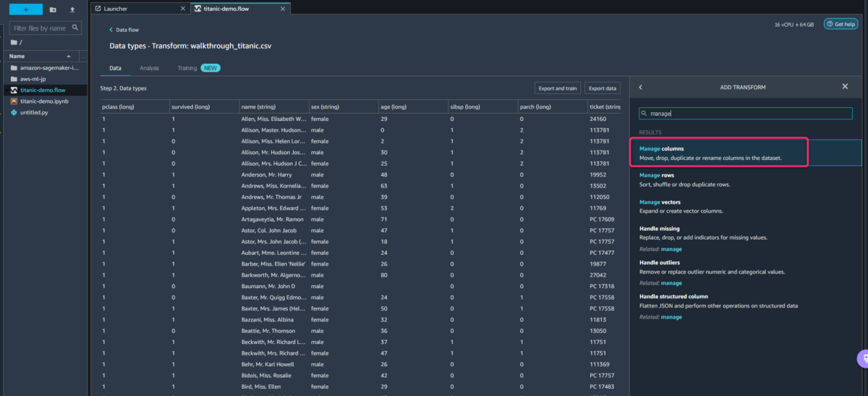Select untitled.py in file browser

coord(34,112)
